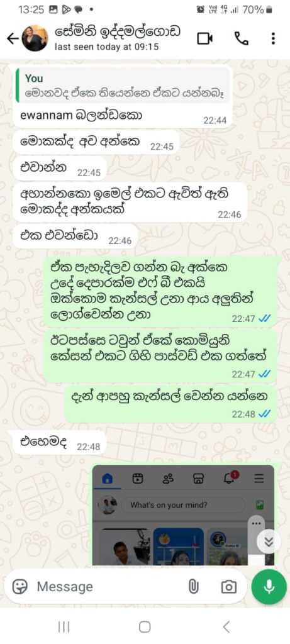Image resolution: width=290 pixels, height=644 pixels.
Task: Tap Android recent apps navigation button
Action: pyautogui.click(x=64, y=627)
